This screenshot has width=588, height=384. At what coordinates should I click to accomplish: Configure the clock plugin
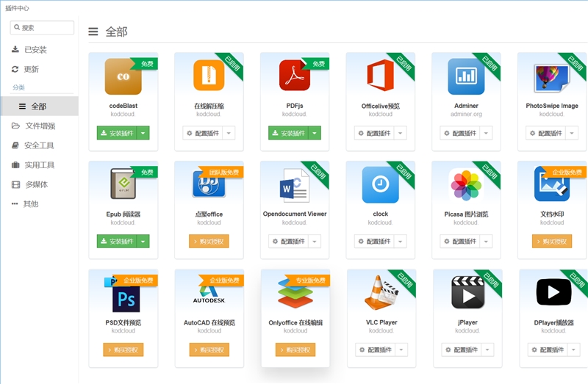click(374, 242)
